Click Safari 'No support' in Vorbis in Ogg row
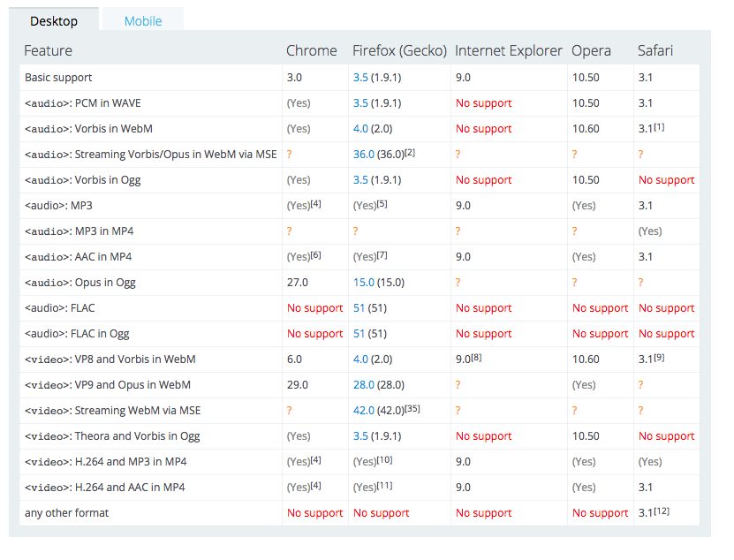This screenshot has height=560, width=734. (x=667, y=180)
